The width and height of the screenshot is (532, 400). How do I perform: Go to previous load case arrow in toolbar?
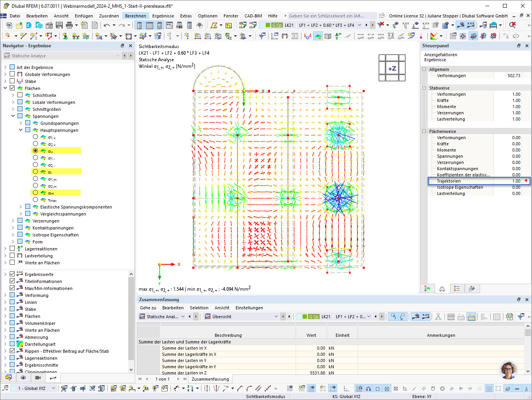[367, 25]
